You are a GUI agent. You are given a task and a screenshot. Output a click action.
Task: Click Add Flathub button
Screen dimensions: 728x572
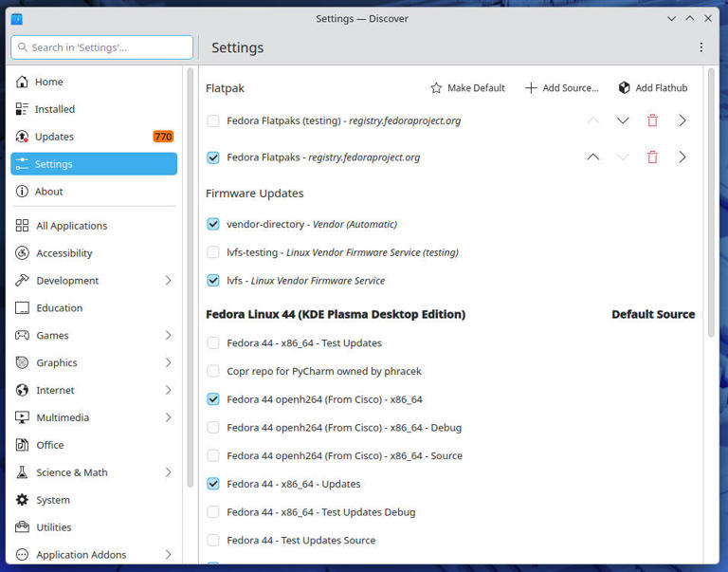click(653, 88)
